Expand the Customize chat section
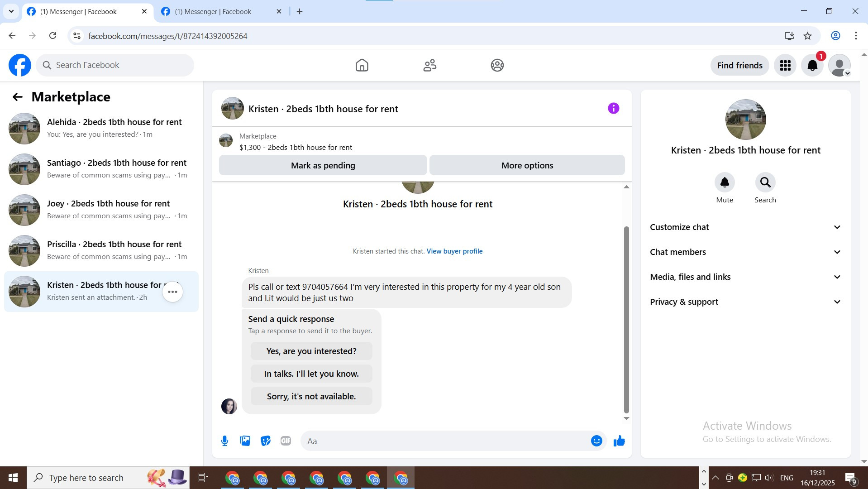The height and width of the screenshot is (489, 868). pos(746,227)
